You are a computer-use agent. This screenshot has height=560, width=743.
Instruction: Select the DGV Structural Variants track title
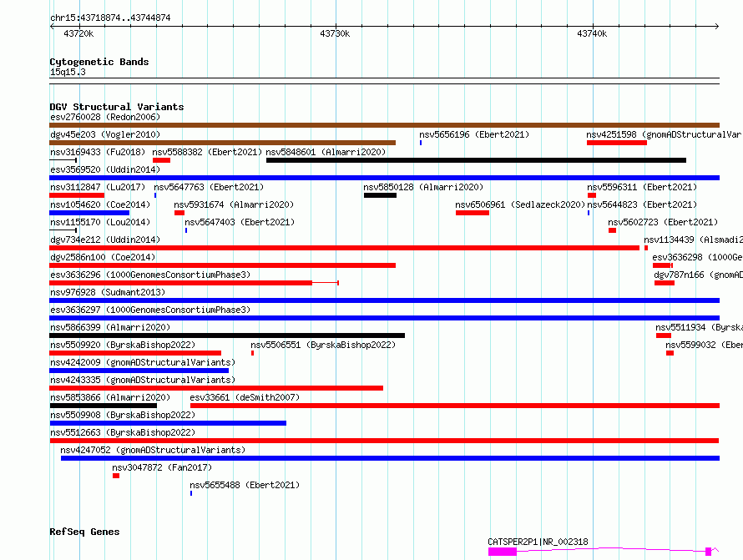point(117,107)
